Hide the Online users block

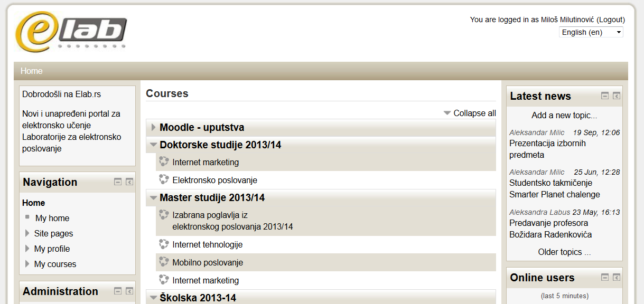605,278
